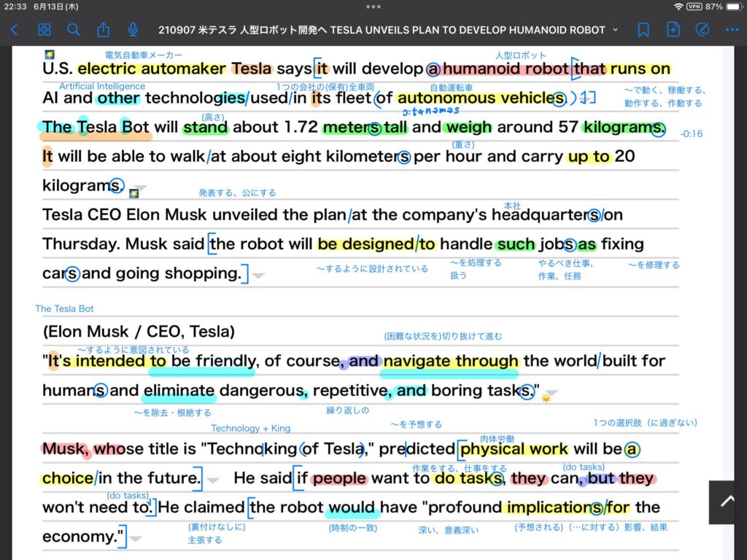The image size is (747, 560).
Task: Open the more options ellipsis menu
Action: (732, 30)
